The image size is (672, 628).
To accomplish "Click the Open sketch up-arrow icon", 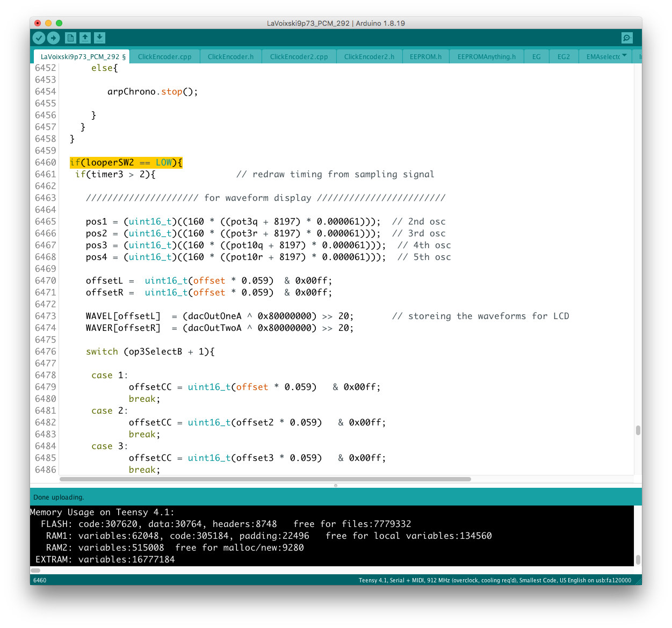I will point(85,38).
